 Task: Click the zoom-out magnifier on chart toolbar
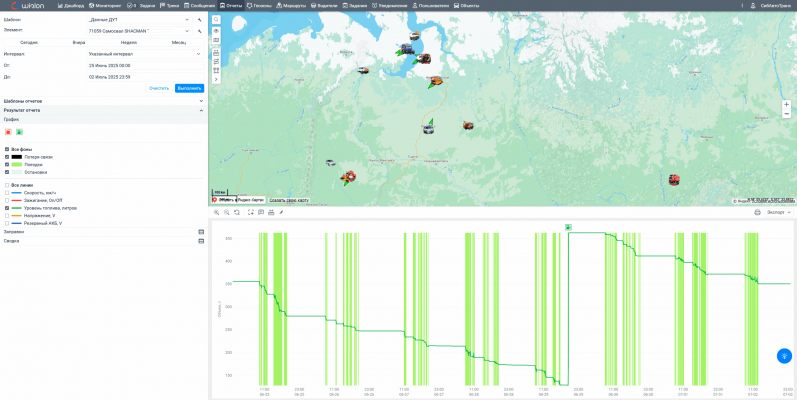coord(227,212)
